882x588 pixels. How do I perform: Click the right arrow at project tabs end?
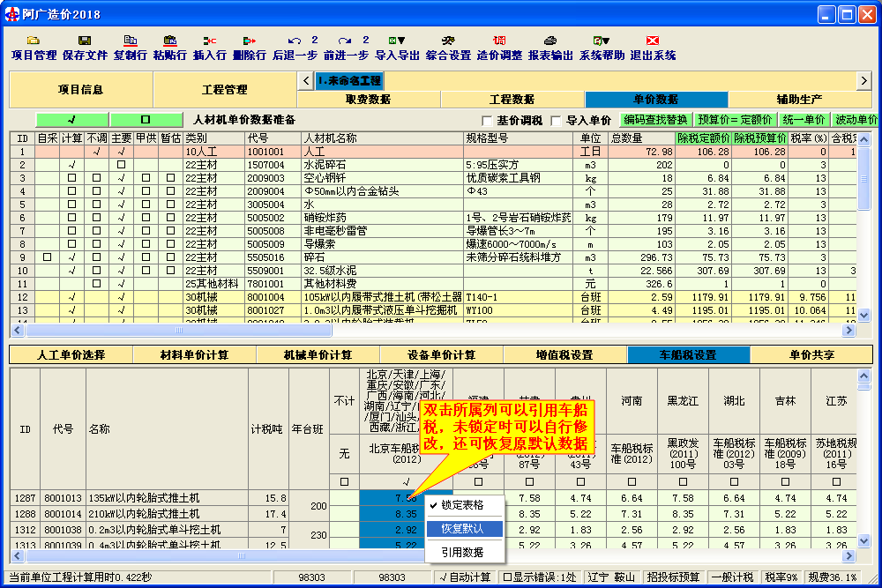(x=864, y=81)
